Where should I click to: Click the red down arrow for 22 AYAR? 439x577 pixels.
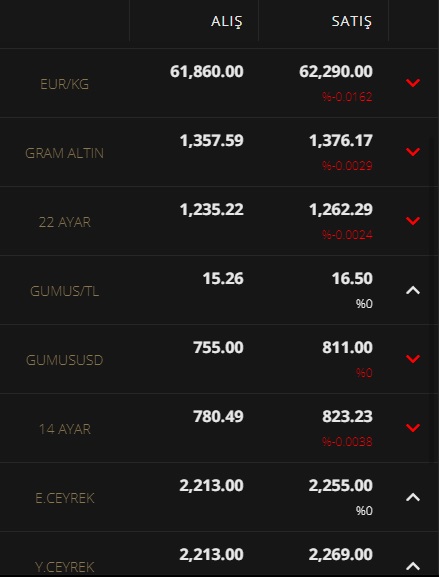point(413,221)
